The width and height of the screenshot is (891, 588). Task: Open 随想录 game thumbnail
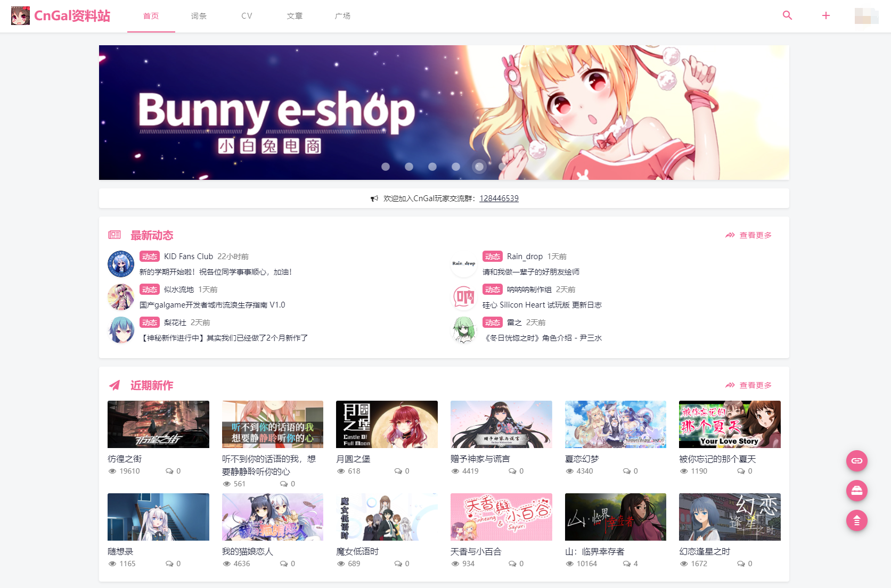point(158,517)
